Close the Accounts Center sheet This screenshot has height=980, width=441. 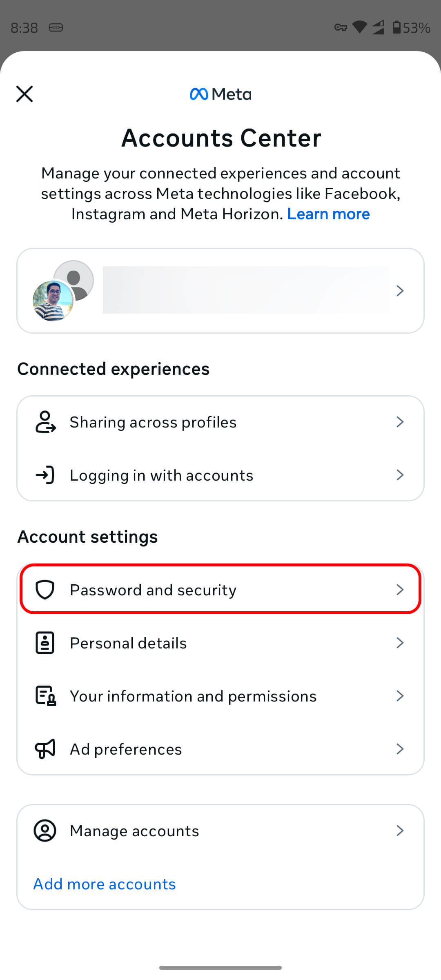[x=24, y=94]
